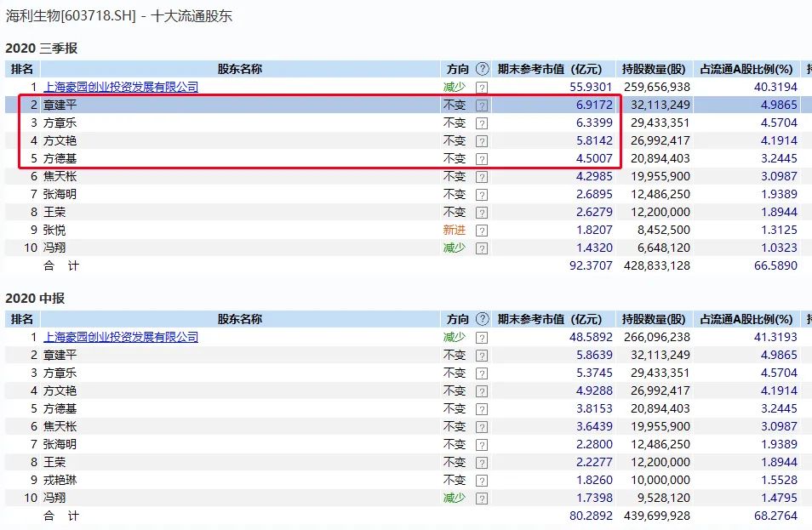Viewport: 812px width, 530px height.
Task: Open help icon beside 方向 in 2020 中报 header
Action: [482, 319]
